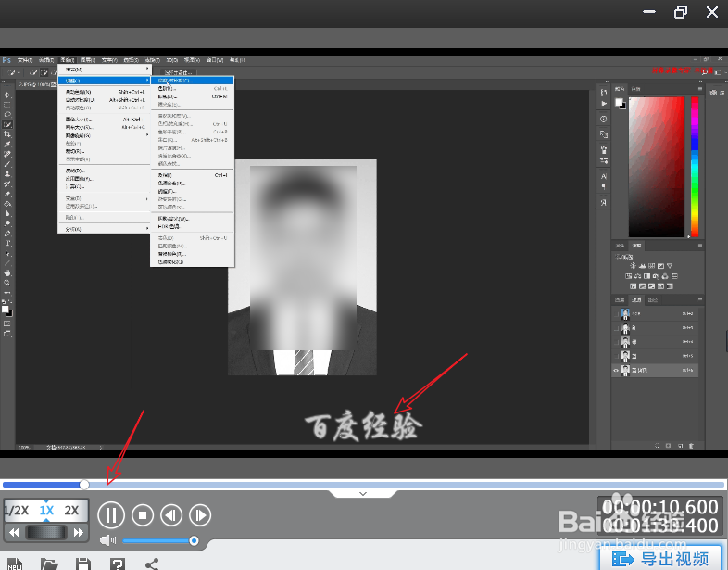Viewport: 728px width, 570px height.
Task: Set playback speed to 1X
Action: tap(46, 511)
